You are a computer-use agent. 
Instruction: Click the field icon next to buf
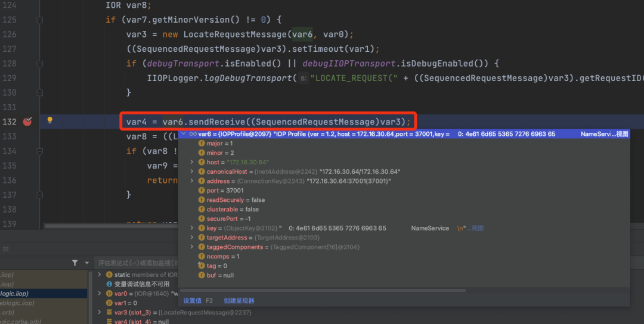pyautogui.click(x=202, y=275)
